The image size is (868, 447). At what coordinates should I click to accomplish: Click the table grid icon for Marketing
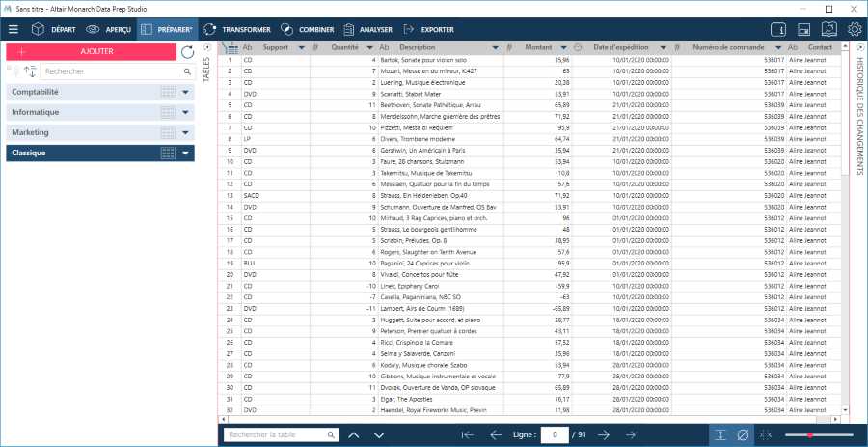pos(168,132)
